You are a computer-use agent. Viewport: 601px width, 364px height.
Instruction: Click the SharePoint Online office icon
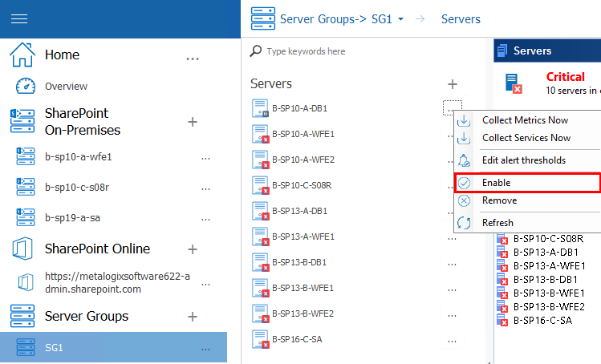[x=22, y=249]
